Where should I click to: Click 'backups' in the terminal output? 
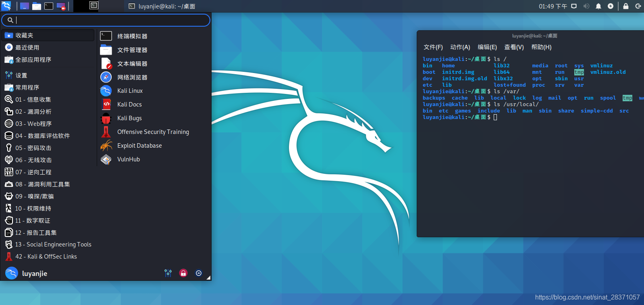[434, 98]
